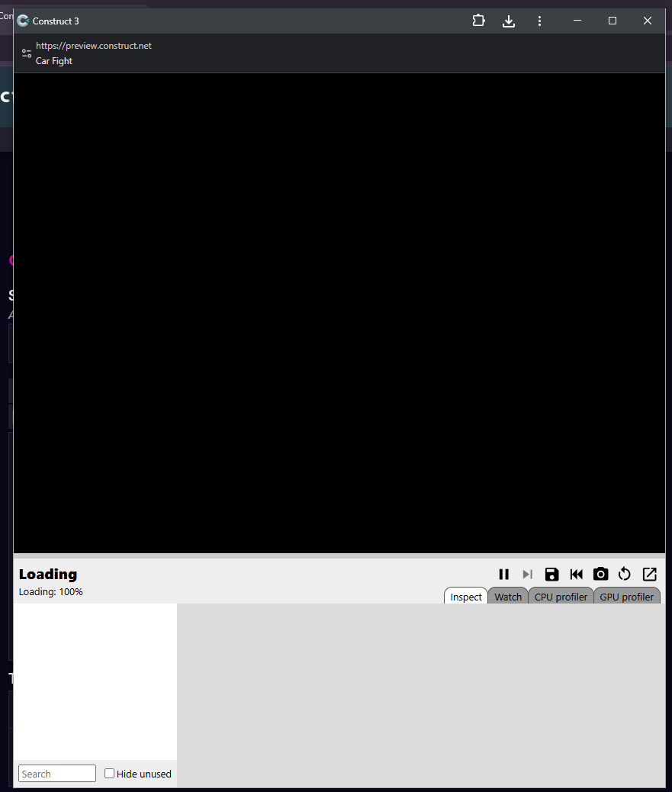Pop out the debugger into a new window
The image size is (672, 792).
[x=649, y=575]
